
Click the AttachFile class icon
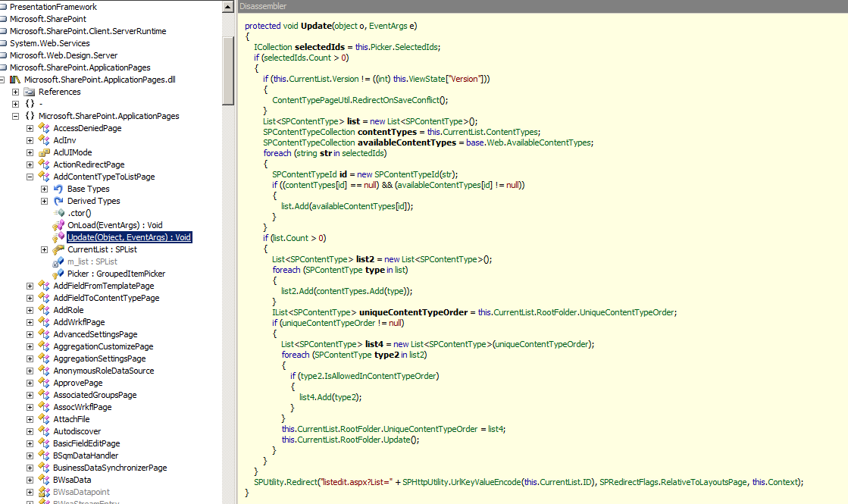pos(44,419)
